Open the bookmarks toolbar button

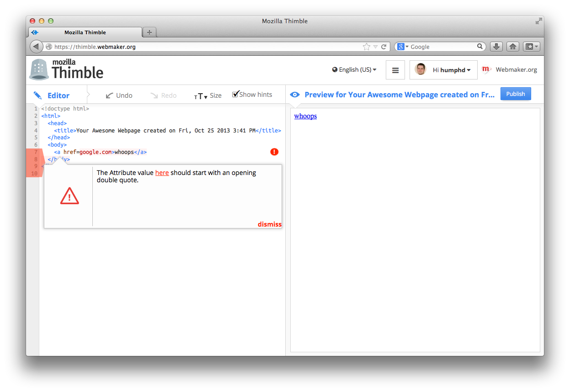[x=532, y=47]
